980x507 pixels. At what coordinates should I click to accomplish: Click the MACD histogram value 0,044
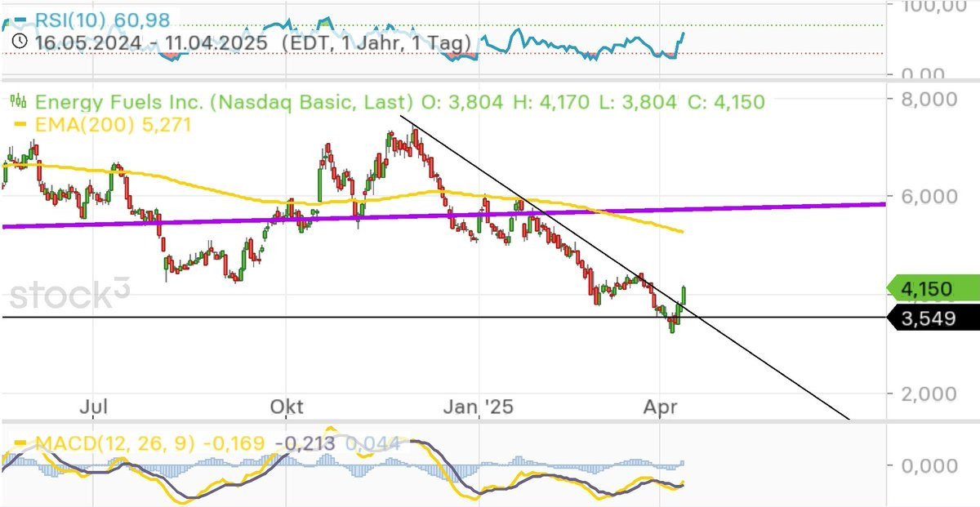tap(373, 444)
